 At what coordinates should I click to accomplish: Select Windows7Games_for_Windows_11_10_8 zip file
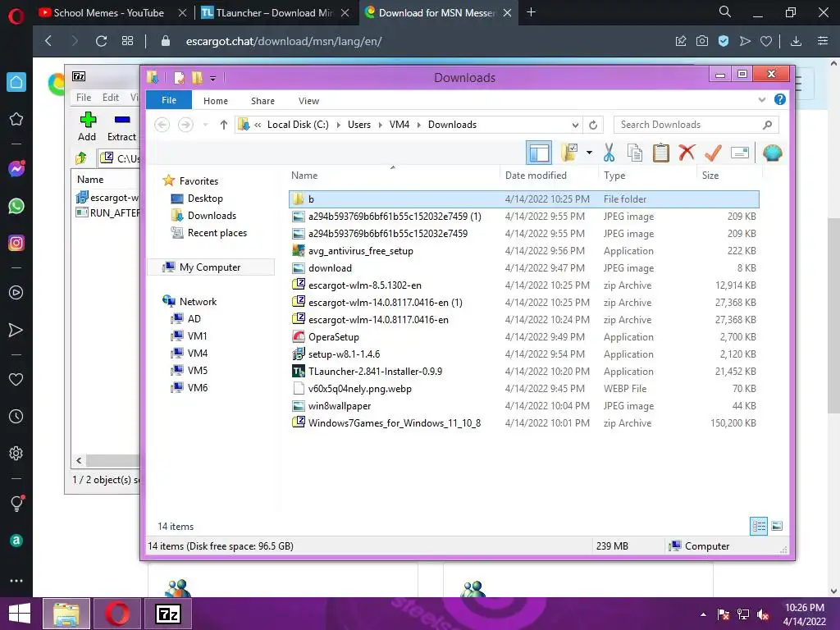(524, 423)
